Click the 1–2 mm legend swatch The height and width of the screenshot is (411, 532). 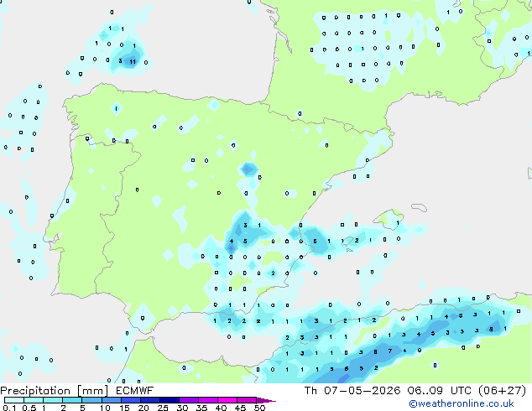click(x=53, y=400)
